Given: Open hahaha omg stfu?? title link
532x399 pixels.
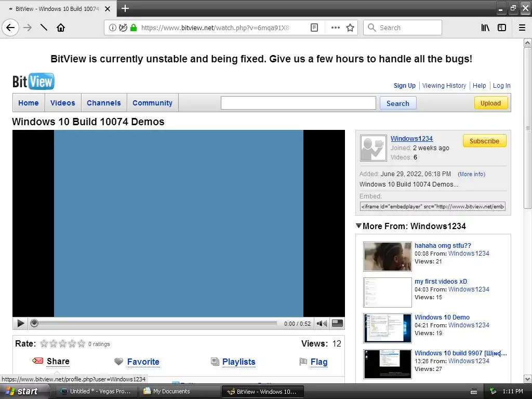Looking at the screenshot, I should pos(443,245).
